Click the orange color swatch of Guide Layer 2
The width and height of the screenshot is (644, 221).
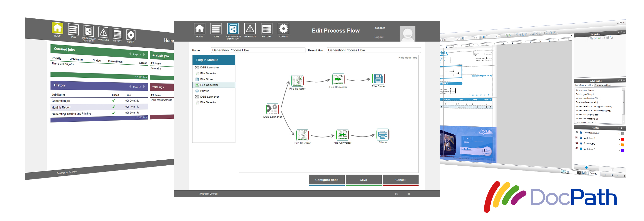(623, 145)
